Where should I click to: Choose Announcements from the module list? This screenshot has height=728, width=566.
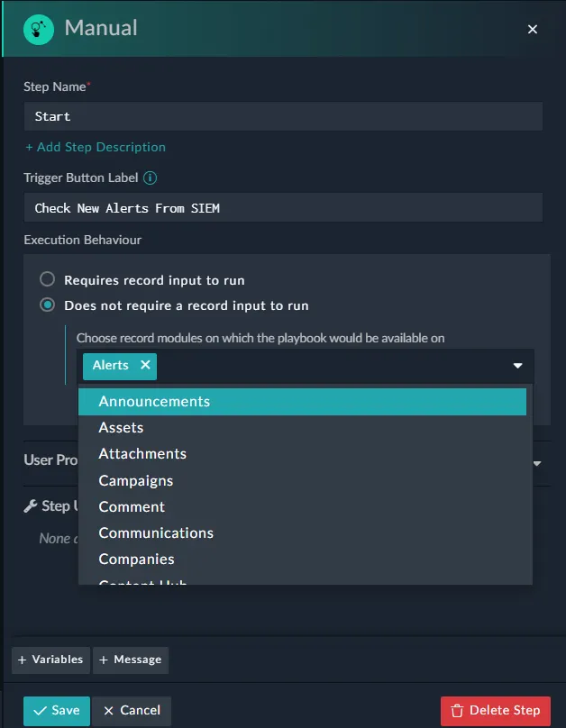click(x=154, y=402)
